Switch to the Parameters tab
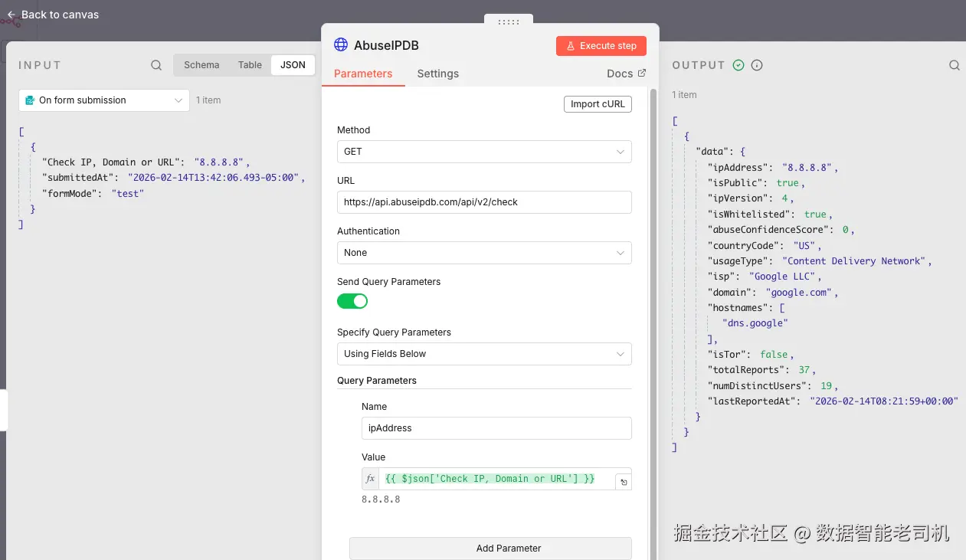Image resolution: width=966 pixels, height=560 pixels. (x=363, y=74)
